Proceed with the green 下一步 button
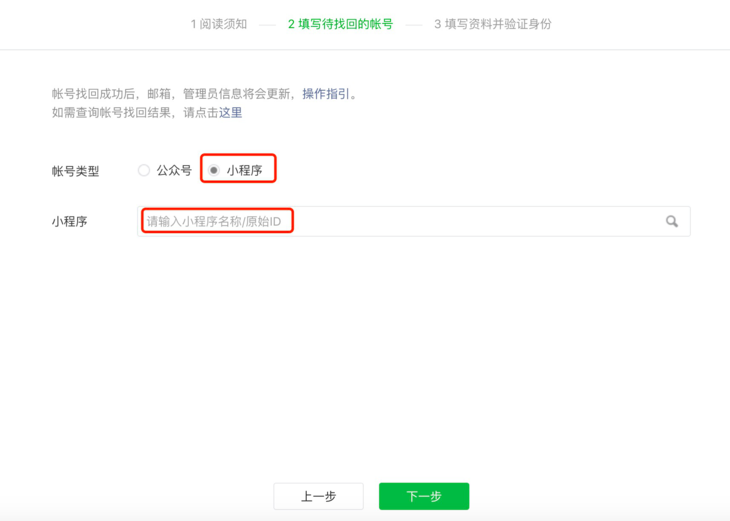Image resolution: width=730 pixels, height=521 pixels. pos(424,496)
